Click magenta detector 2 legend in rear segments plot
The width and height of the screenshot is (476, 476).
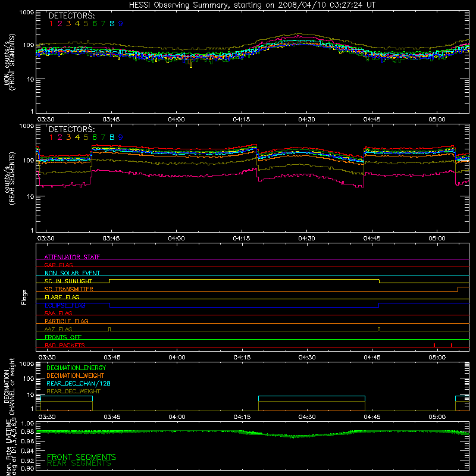pos(60,137)
